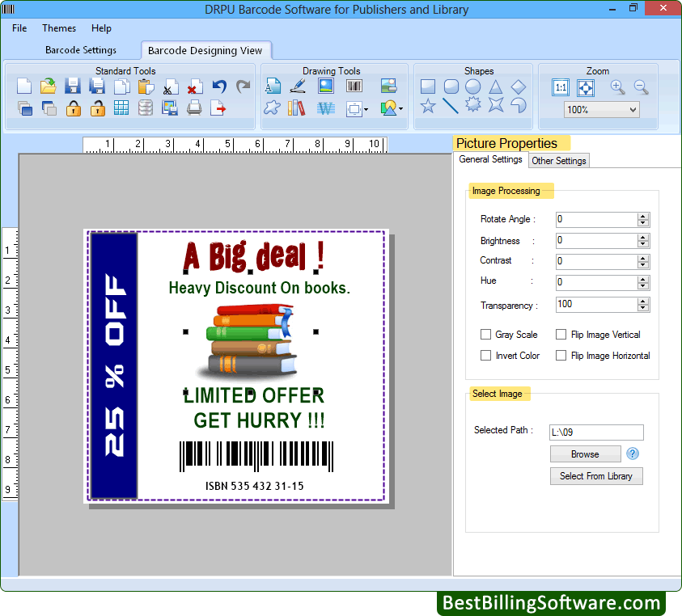Copy the selected object
The height and width of the screenshot is (616, 682).
coord(122,86)
